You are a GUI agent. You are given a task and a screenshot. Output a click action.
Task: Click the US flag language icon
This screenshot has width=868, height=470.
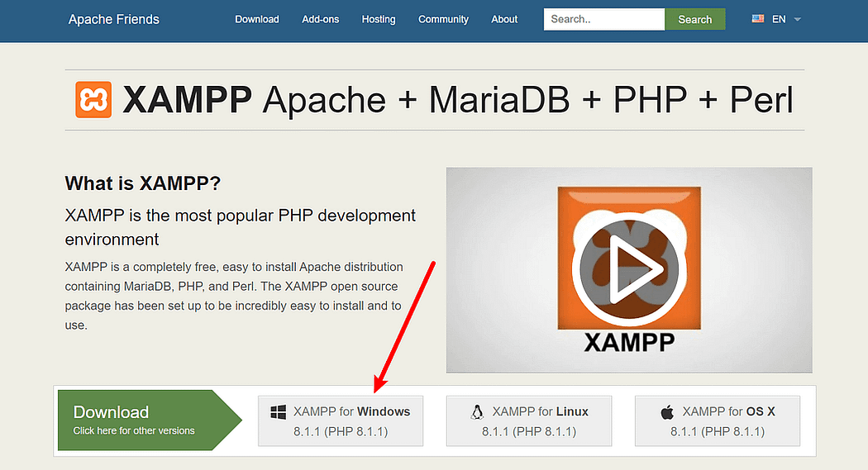pos(758,19)
